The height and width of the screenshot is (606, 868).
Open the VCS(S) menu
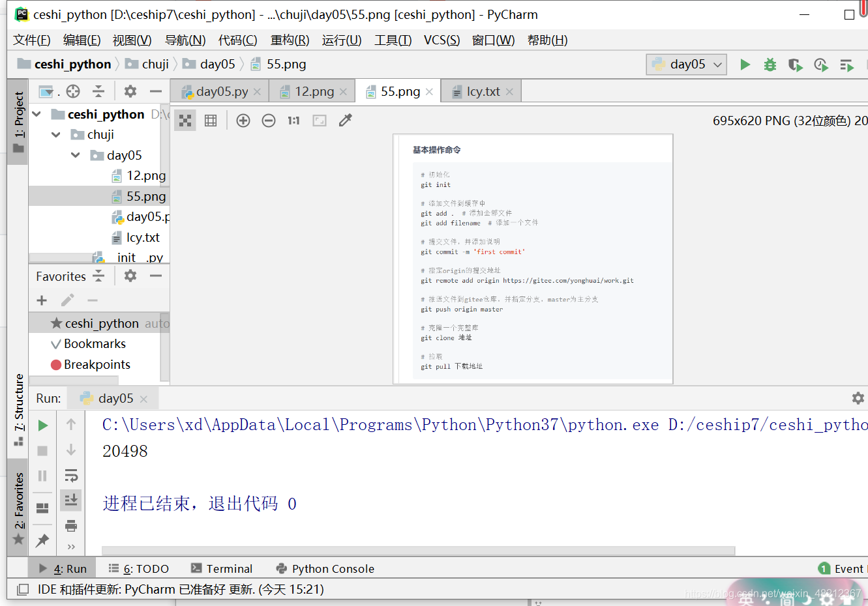pyautogui.click(x=442, y=40)
